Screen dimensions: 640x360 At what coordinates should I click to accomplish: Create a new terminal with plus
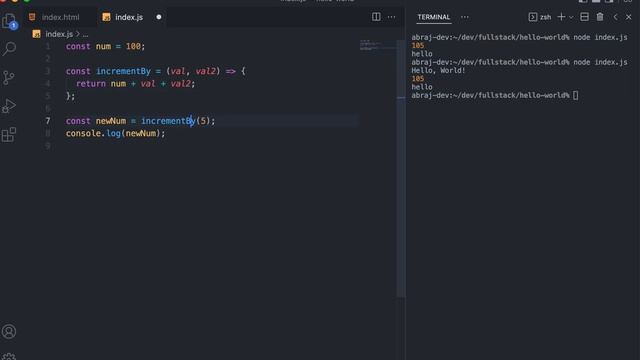click(x=561, y=17)
